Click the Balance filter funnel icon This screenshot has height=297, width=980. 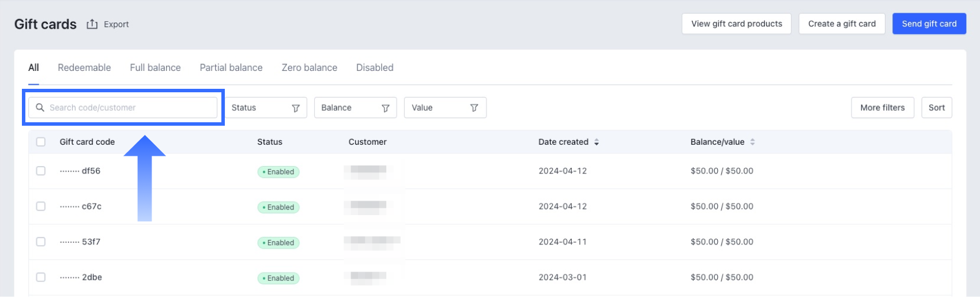tap(386, 108)
